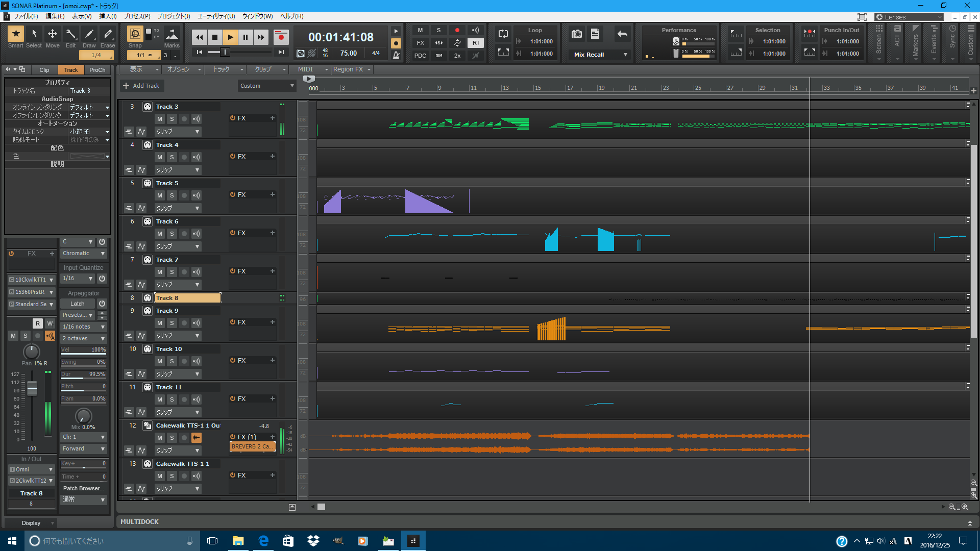Viewport: 980px width, 551px height.
Task: Click the horizontal zoom in icon
Action: click(965, 507)
